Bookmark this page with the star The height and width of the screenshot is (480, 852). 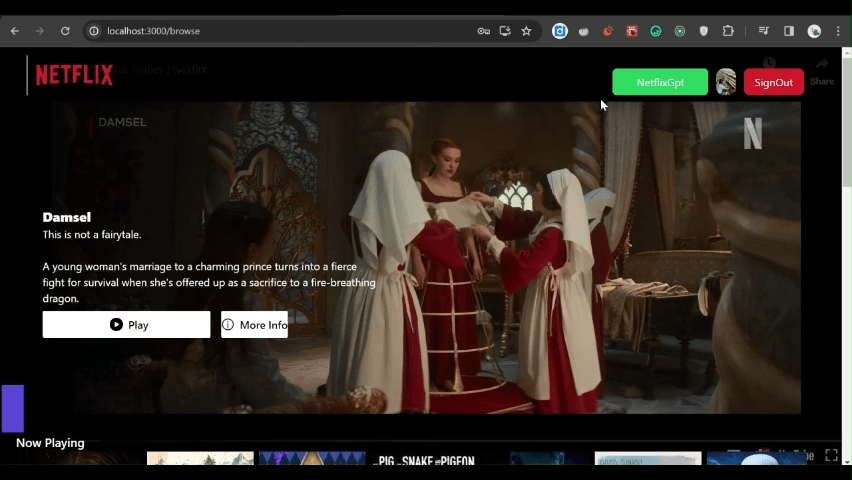526,31
